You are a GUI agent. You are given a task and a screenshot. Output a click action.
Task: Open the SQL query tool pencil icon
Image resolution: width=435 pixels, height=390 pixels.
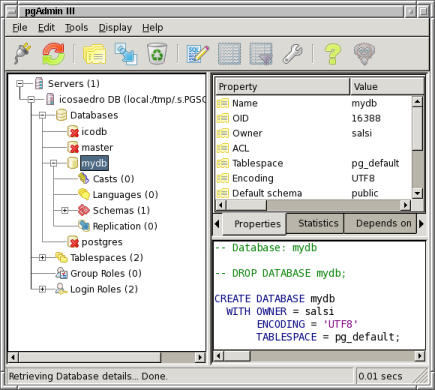198,54
